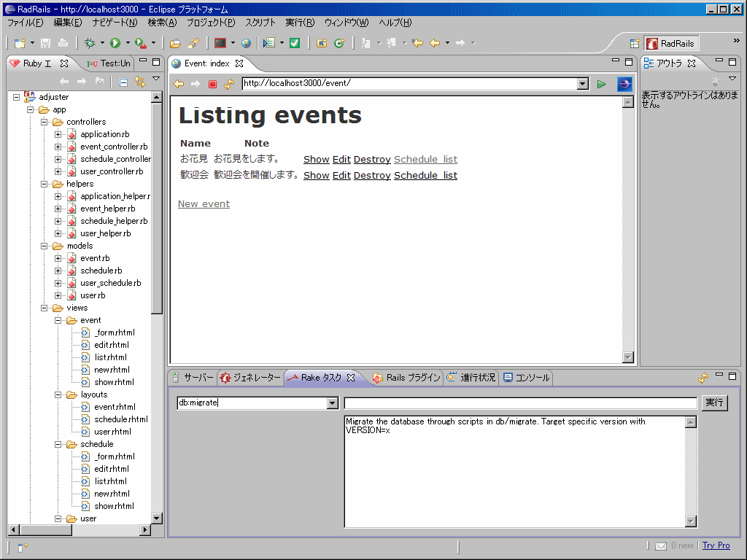Switch to the Test::Unit tab
Viewport: 747px width, 560px height.
(109, 63)
